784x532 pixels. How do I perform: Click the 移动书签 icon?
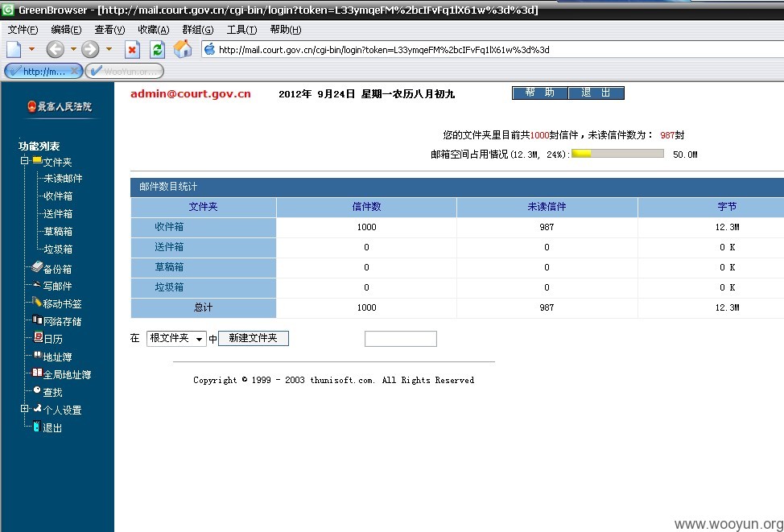point(37,302)
